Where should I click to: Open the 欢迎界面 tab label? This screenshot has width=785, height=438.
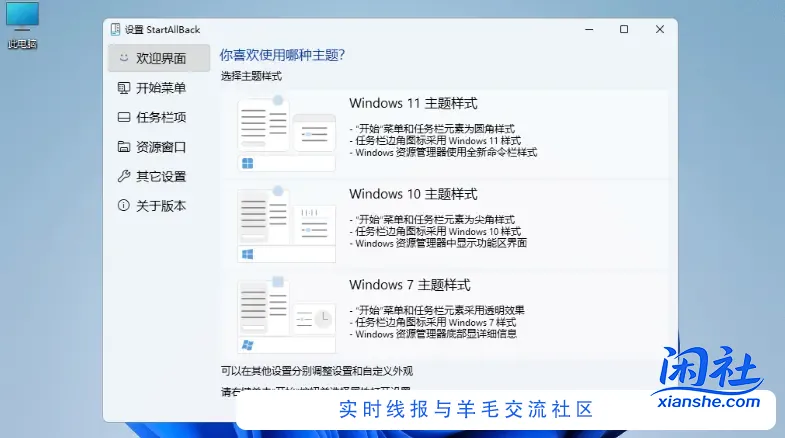coord(161,58)
